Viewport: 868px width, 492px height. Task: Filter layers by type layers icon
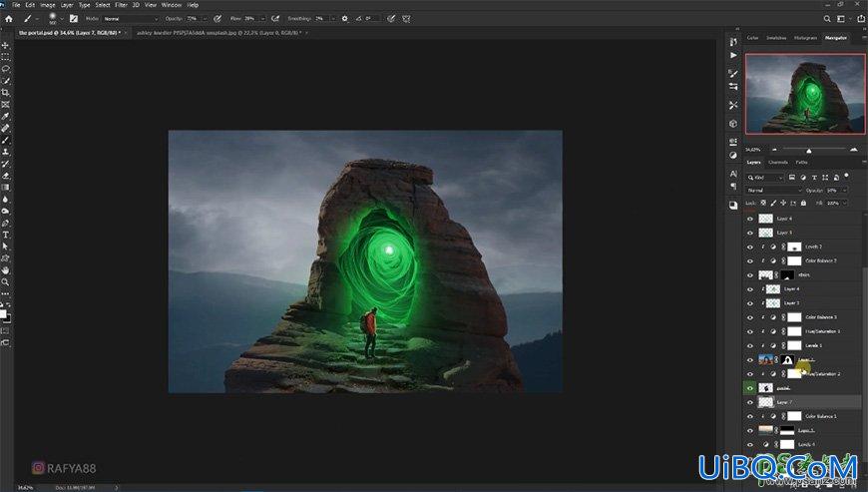coord(814,177)
